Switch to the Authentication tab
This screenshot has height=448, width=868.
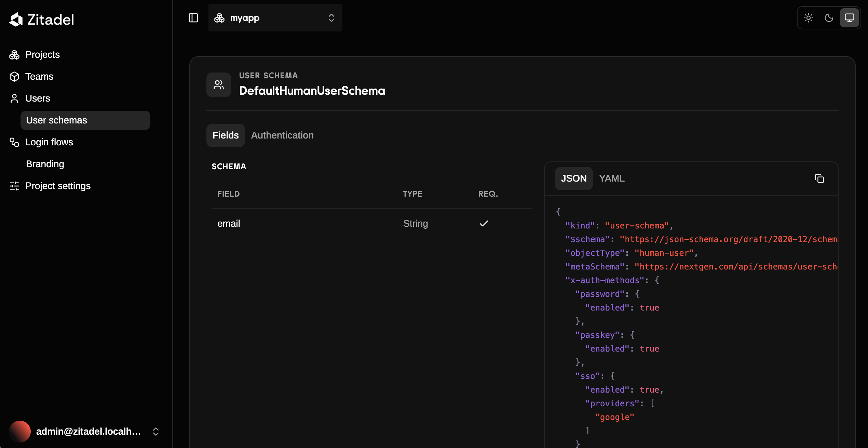[282, 135]
